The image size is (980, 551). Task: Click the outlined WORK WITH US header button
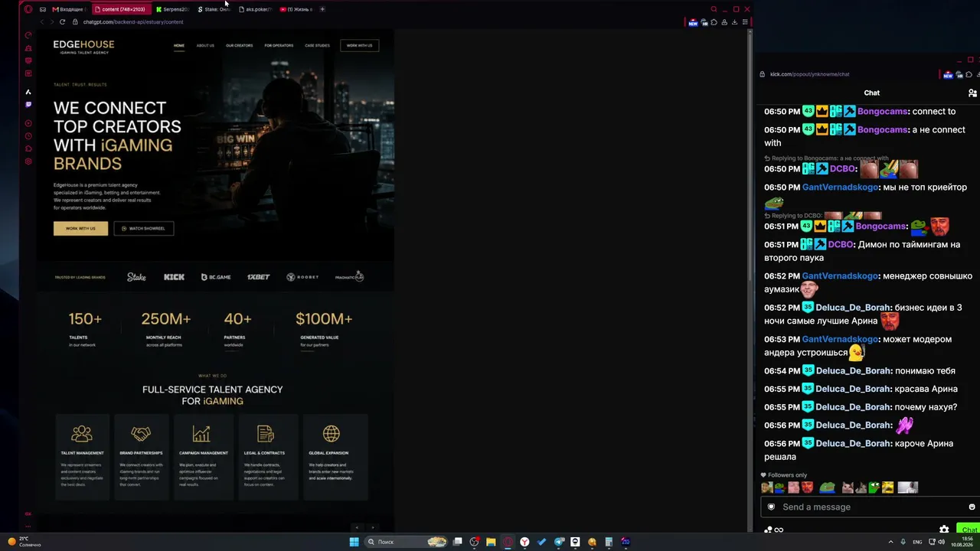point(359,46)
